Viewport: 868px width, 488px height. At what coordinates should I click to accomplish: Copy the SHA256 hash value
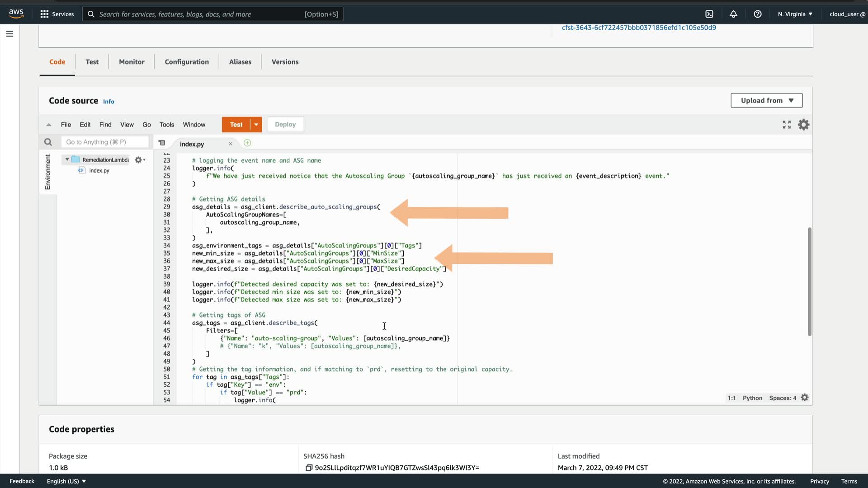[x=309, y=468]
